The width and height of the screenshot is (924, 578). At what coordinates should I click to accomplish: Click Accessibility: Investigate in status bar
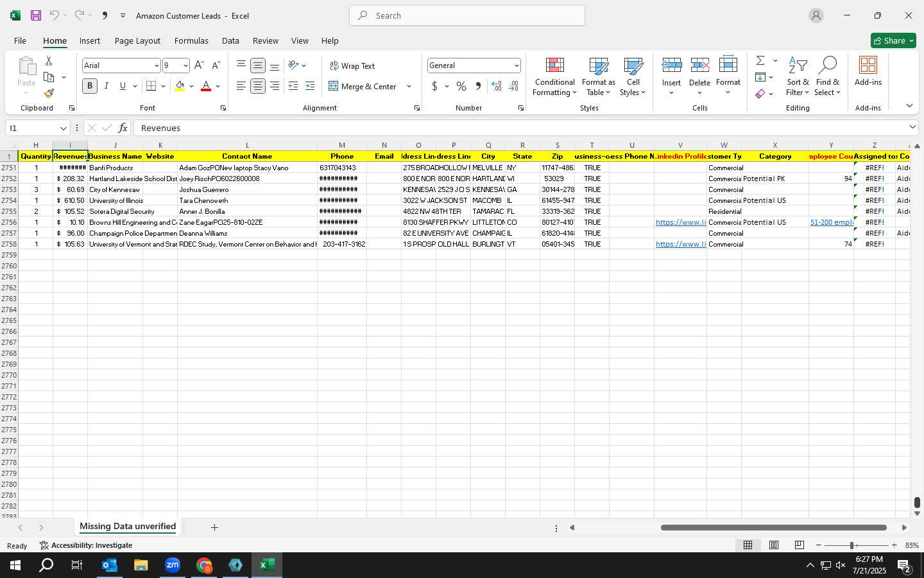[86, 545]
